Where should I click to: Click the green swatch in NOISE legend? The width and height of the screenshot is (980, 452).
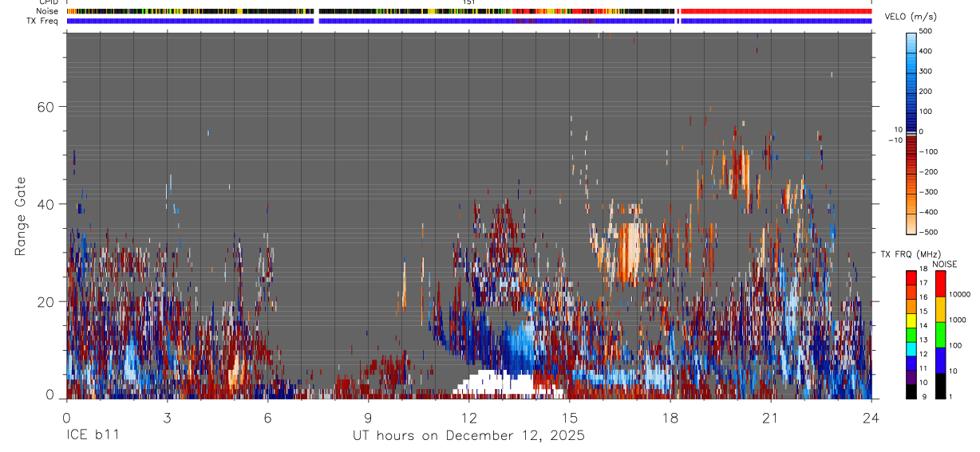[939, 335]
